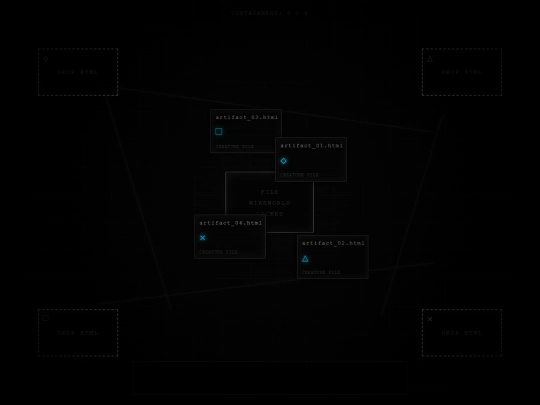The width and height of the screenshot is (540, 405).
Task: Click the square symbol in the bottom-left drop zone
Action: coord(46,318)
